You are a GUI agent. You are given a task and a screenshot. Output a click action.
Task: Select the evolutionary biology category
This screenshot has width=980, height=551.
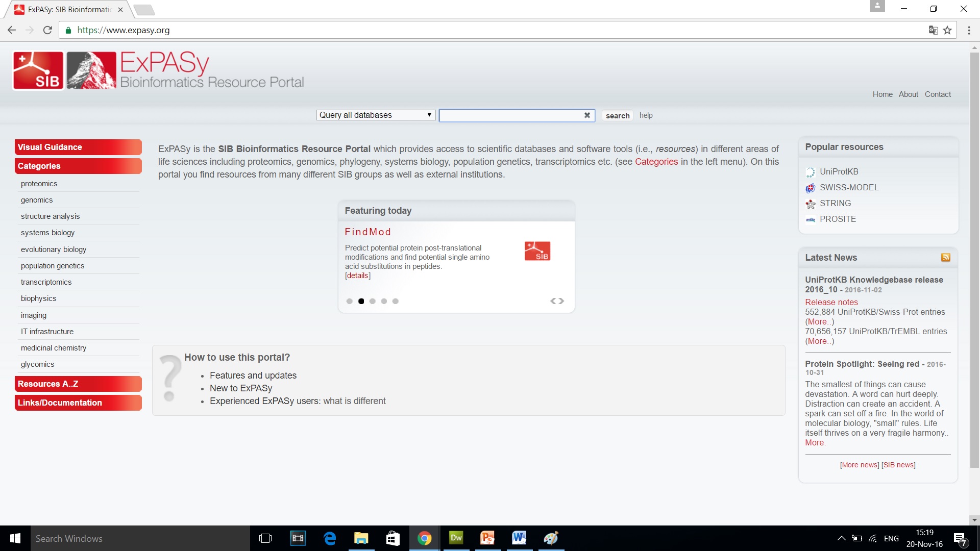pyautogui.click(x=54, y=249)
